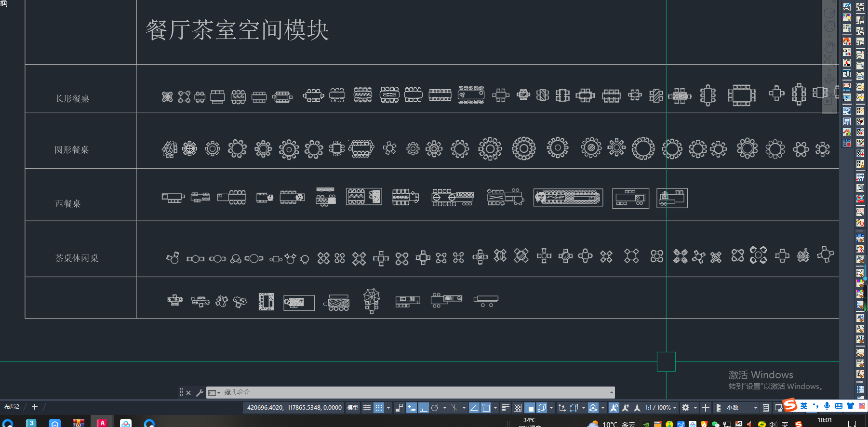Image resolution: width=868 pixels, height=427 pixels.
Task: Toggle 2D object snap button
Action: [x=486, y=408]
